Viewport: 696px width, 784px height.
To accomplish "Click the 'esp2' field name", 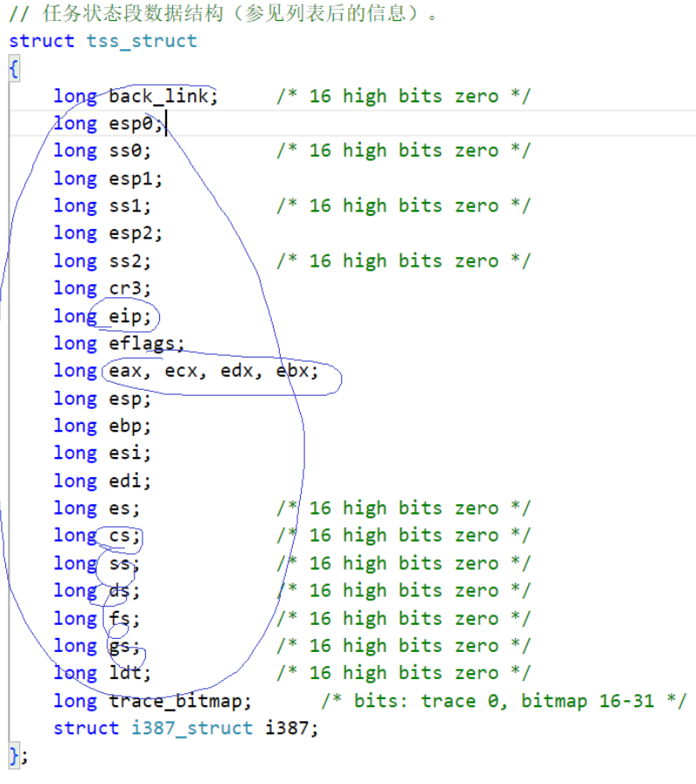I will click(130, 233).
